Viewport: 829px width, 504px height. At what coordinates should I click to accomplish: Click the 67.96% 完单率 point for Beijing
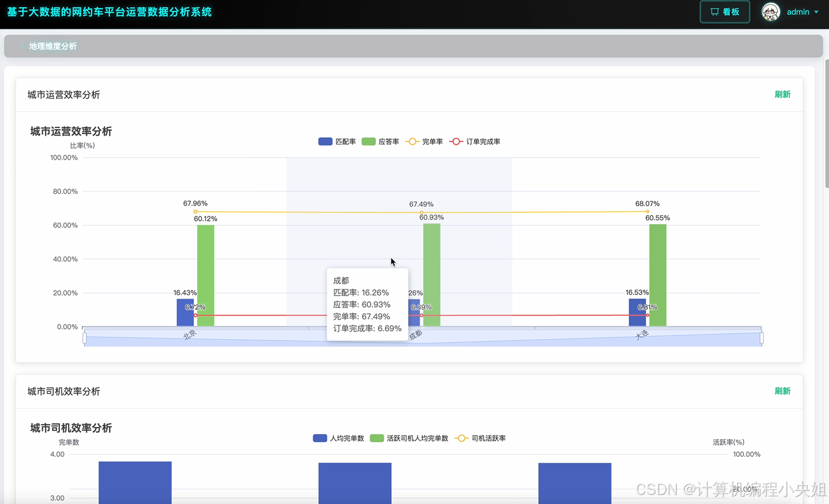coord(195,212)
